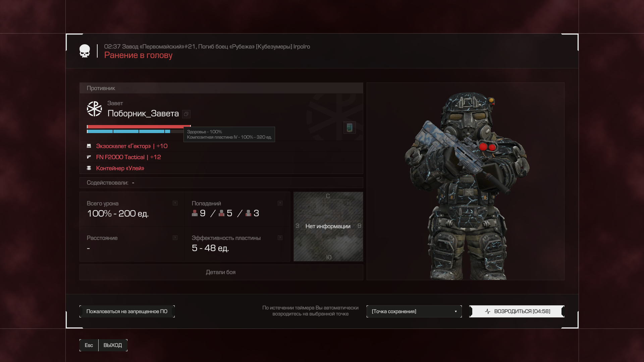Click the Экзоскелет «Гектор» | +10 entry
This screenshot has width=644, height=362.
tap(132, 146)
